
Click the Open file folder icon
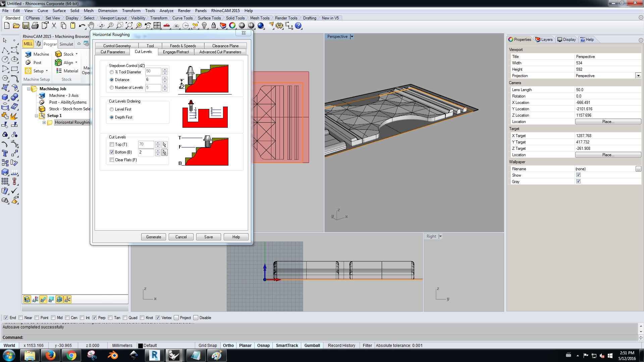coord(16,25)
